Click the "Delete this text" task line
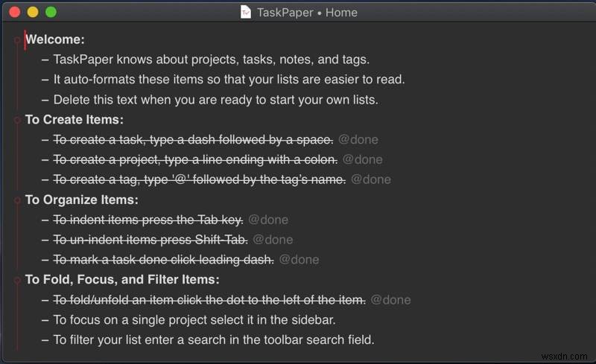 [x=215, y=100]
